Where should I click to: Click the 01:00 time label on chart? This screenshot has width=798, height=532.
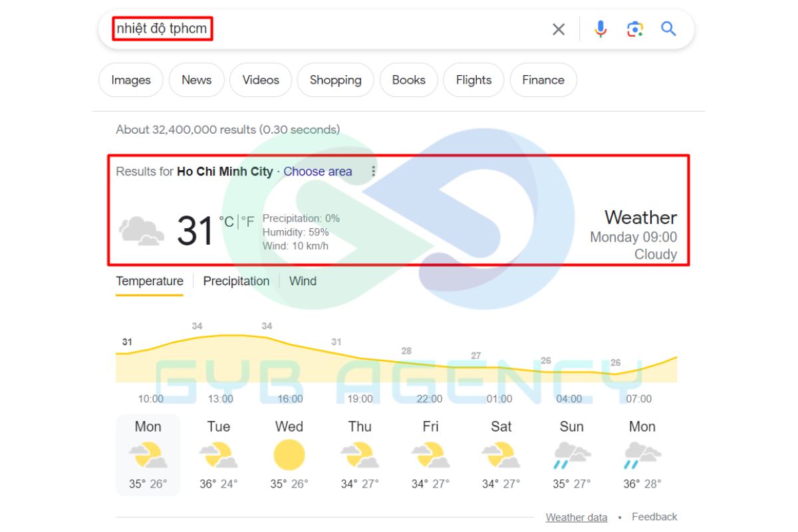[x=499, y=399]
